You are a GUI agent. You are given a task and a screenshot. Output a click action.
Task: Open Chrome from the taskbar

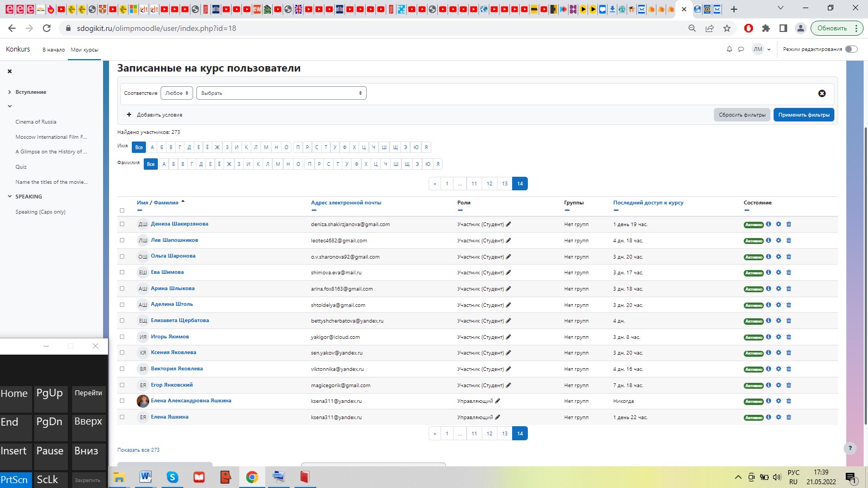click(x=252, y=477)
